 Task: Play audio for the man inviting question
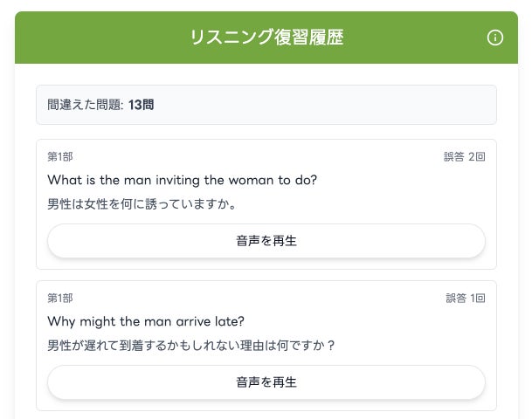[x=266, y=241]
